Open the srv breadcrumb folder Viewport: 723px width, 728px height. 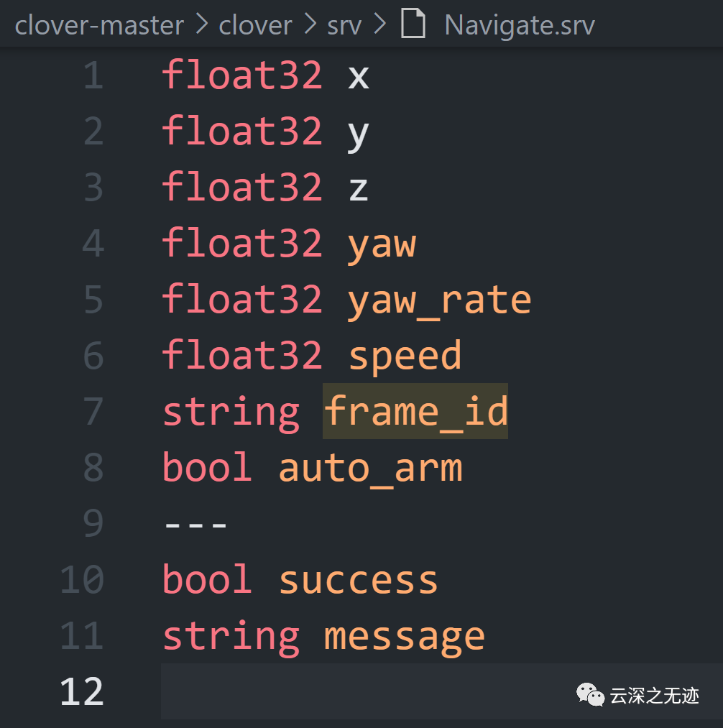click(345, 26)
